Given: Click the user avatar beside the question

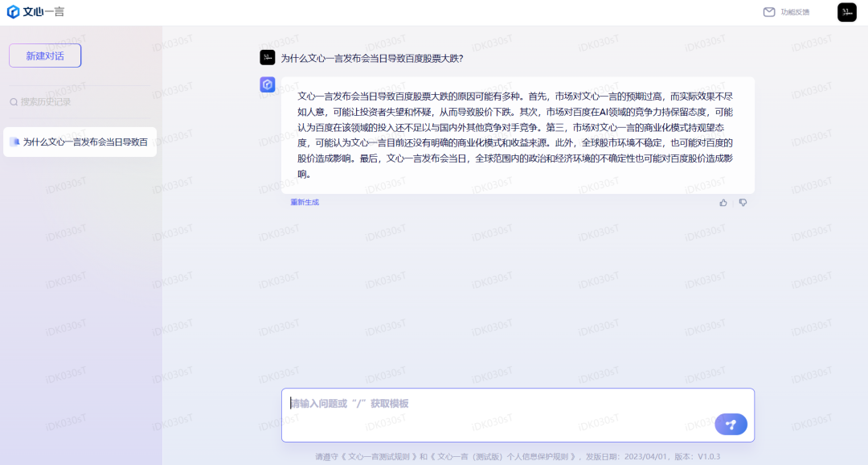Looking at the screenshot, I should 268,57.
